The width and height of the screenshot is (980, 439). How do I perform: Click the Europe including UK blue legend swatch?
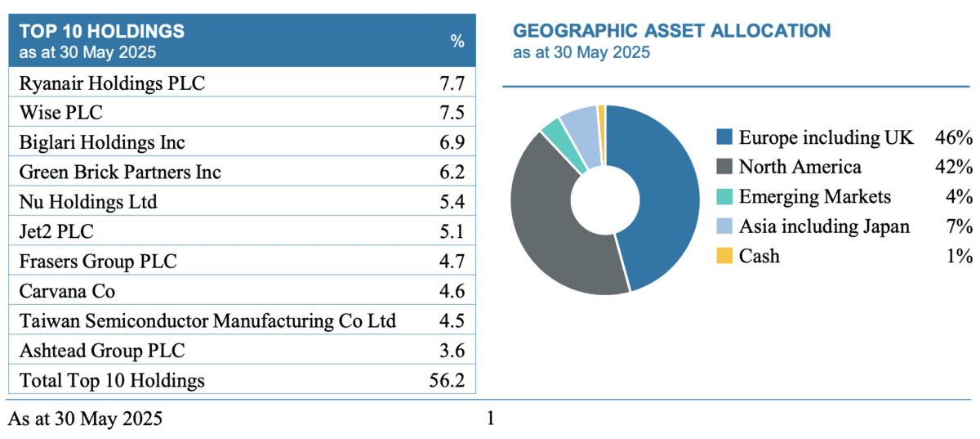[x=724, y=137]
